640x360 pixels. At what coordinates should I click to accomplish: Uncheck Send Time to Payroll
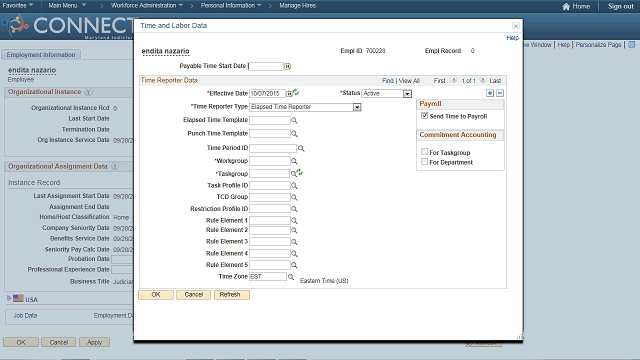(x=424, y=116)
